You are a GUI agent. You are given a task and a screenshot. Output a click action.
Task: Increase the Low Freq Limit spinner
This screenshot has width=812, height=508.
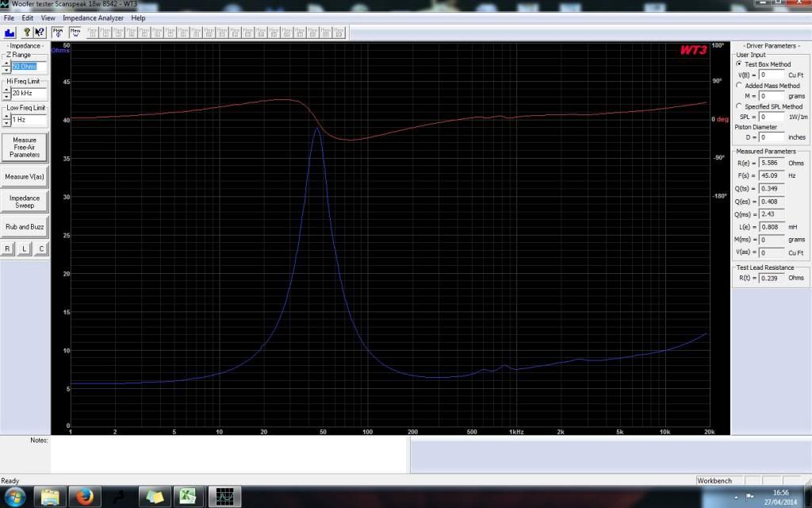pos(6,117)
